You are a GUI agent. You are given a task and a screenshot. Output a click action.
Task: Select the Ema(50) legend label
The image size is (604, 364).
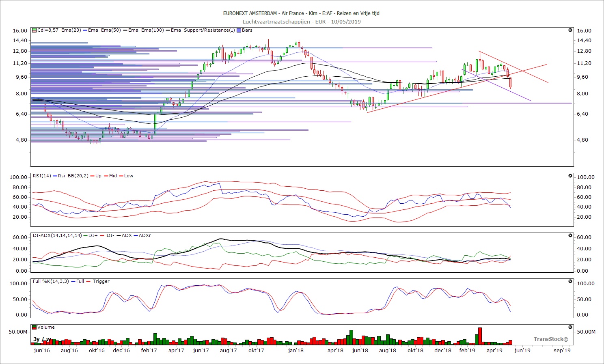coord(111,30)
